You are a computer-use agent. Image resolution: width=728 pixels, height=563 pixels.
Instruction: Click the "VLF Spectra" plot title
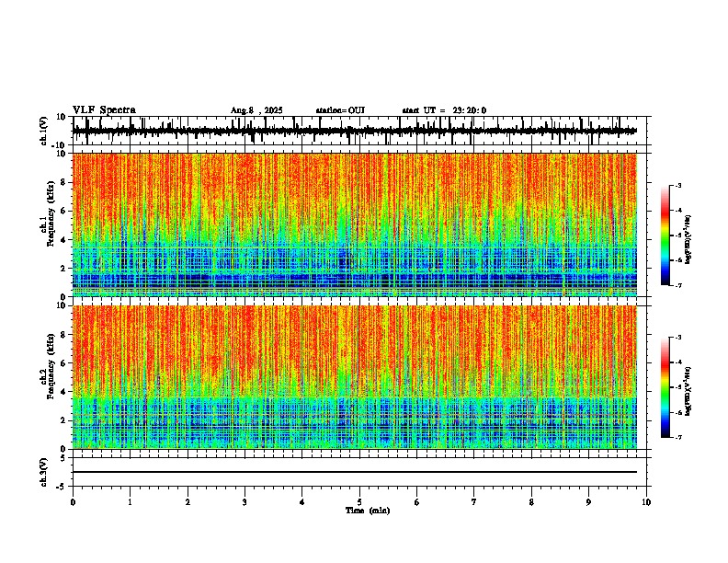[x=104, y=110]
